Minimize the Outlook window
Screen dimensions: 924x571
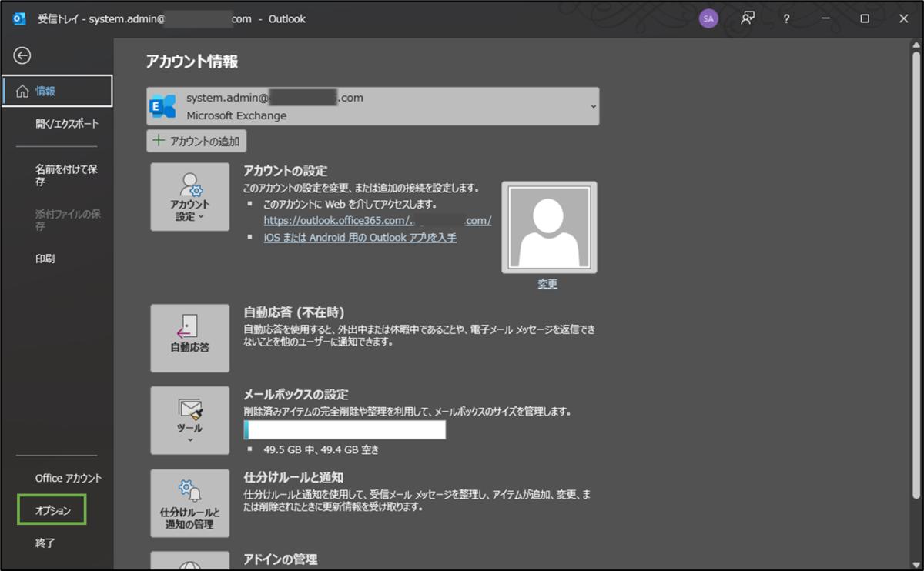point(825,19)
